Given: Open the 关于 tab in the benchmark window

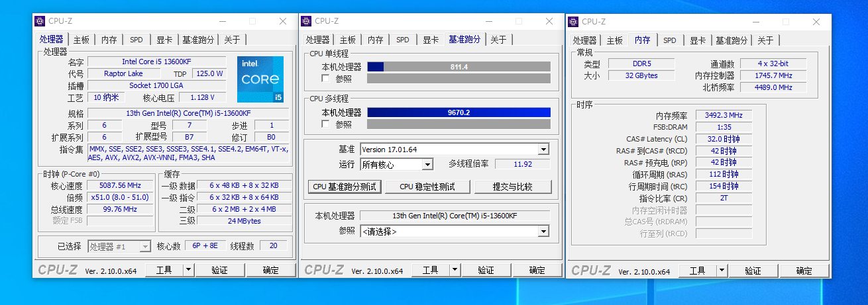Looking at the screenshot, I should tap(498, 40).
